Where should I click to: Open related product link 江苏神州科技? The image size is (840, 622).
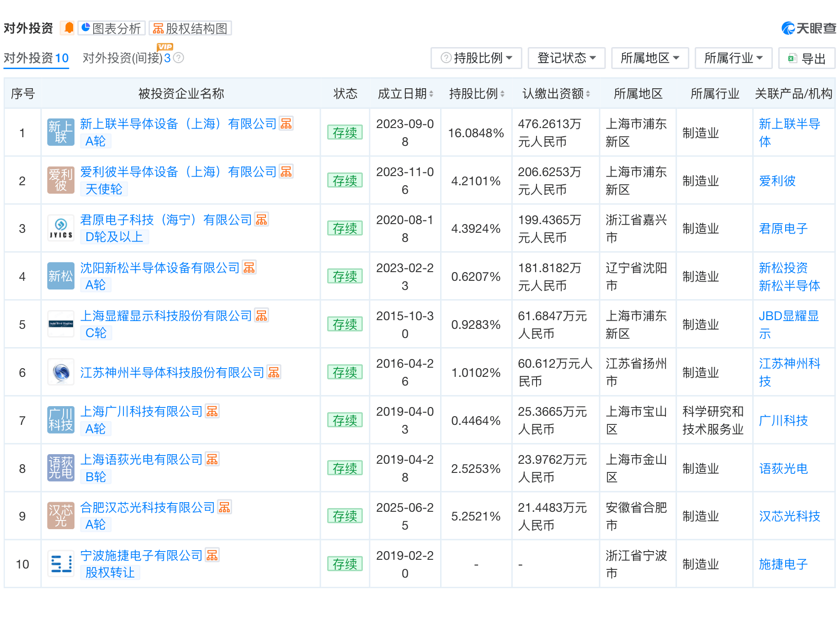click(789, 372)
